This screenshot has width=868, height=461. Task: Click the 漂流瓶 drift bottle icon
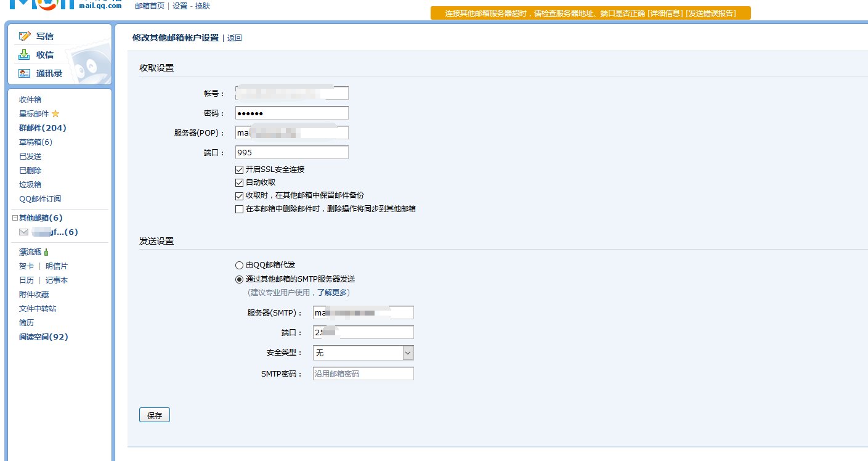click(x=46, y=251)
